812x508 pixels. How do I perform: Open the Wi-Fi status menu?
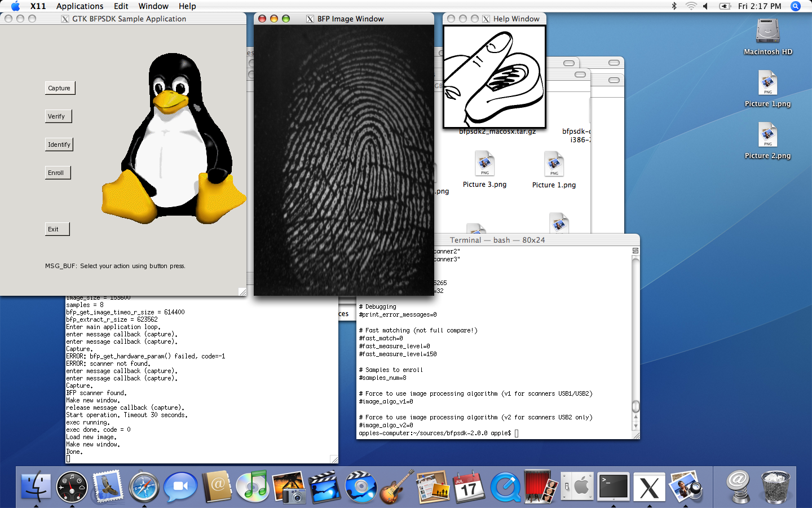pyautogui.click(x=691, y=6)
